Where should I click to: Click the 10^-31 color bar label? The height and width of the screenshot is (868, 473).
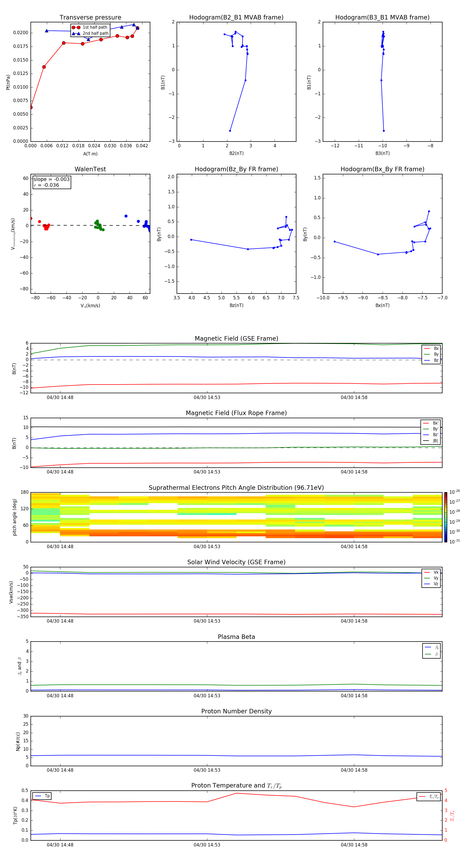coord(455,542)
